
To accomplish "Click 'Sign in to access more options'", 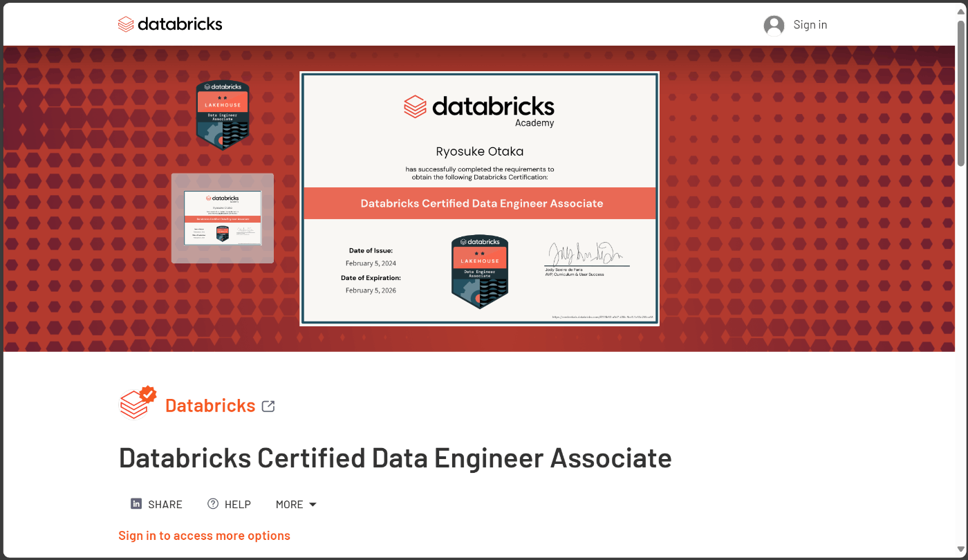I will (204, 536).
